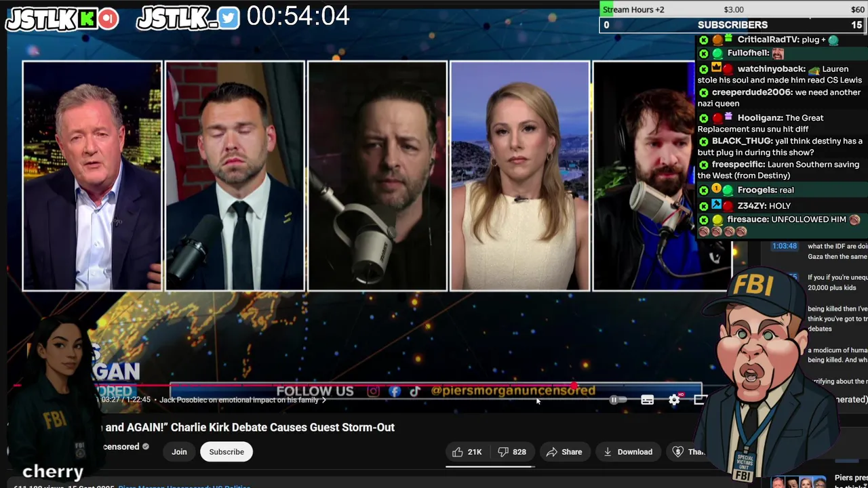
Task: Dislike the video (828 thumbs down)
Action: click(513, 452)
